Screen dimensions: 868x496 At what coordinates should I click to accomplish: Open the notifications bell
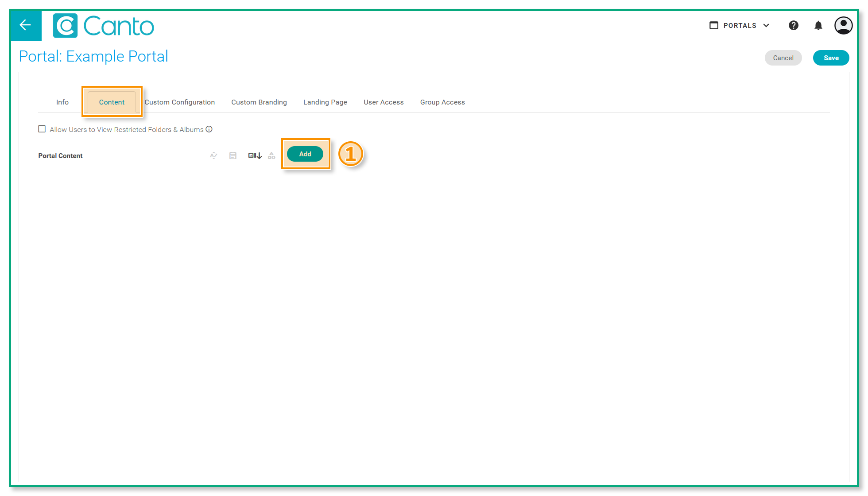[818, 25]
